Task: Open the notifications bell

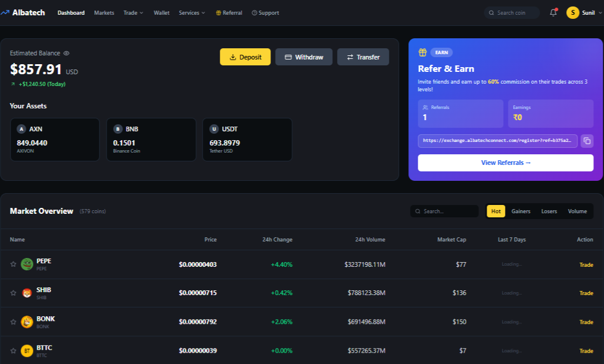Action: tap(553, 13)
